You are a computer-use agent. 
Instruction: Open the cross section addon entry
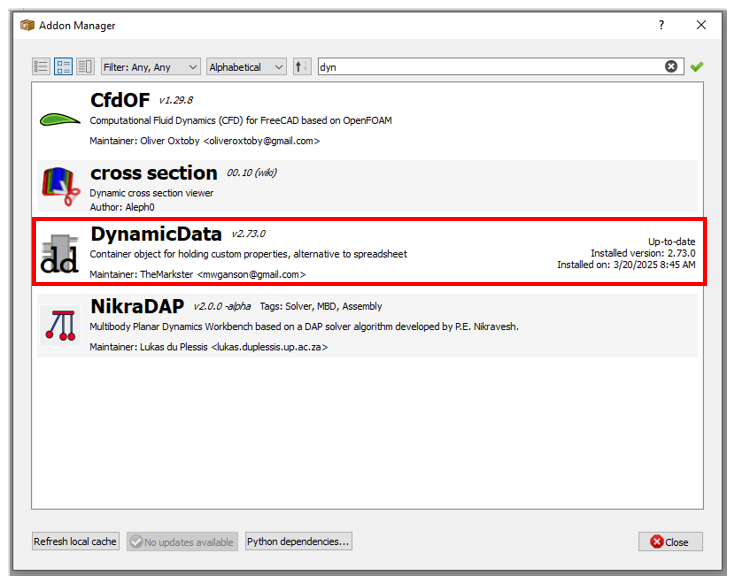367,187
